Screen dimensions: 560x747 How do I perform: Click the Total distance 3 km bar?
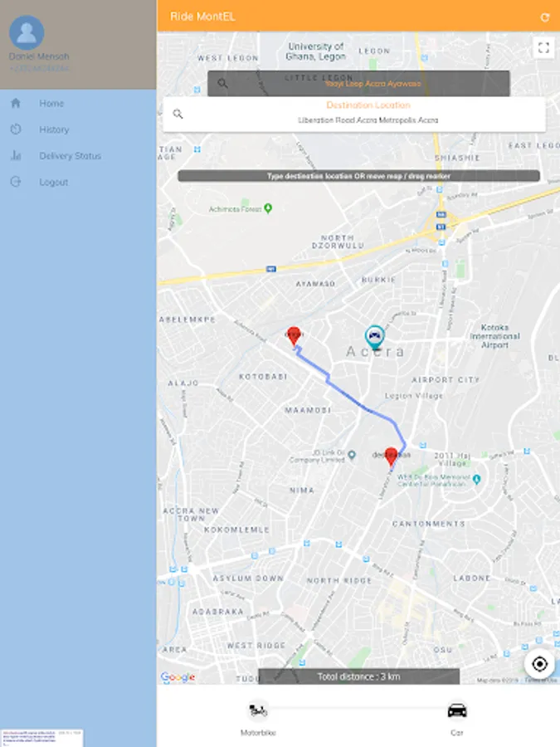click(x=359, y=676)
